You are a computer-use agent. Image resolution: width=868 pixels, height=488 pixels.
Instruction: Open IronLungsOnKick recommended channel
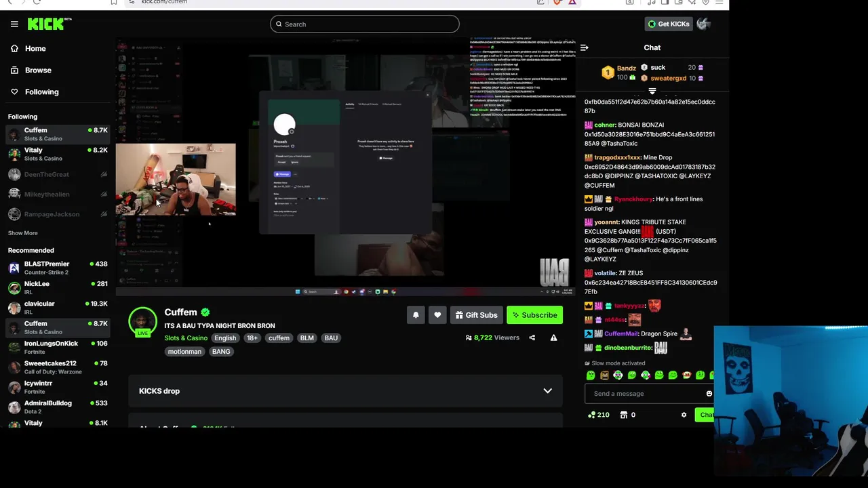click(x=58, y=347)
